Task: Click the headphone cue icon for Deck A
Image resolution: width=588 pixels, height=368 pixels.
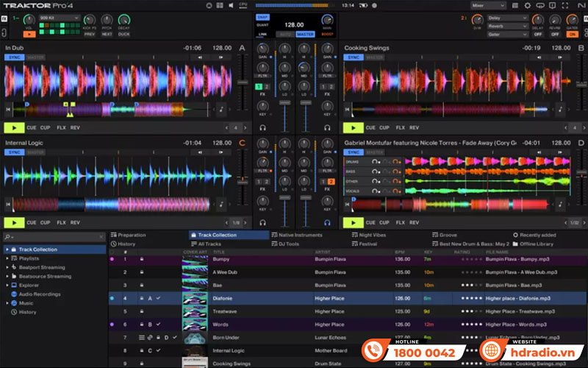Action: [262, 127]
